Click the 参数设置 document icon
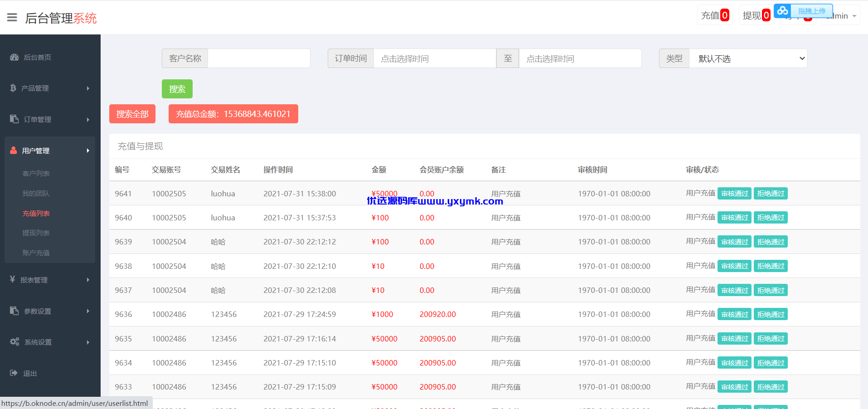The image size is (868, 409). (x=14, y=311)
